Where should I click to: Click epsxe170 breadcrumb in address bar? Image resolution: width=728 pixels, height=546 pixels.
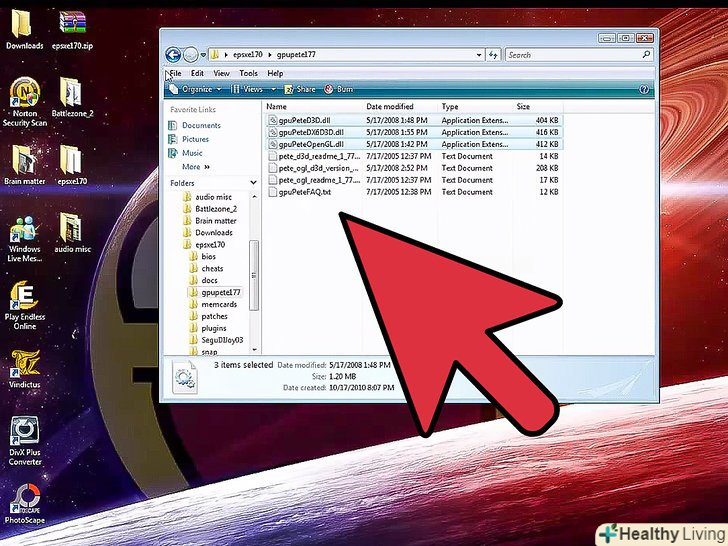click(x=247, y=54)
